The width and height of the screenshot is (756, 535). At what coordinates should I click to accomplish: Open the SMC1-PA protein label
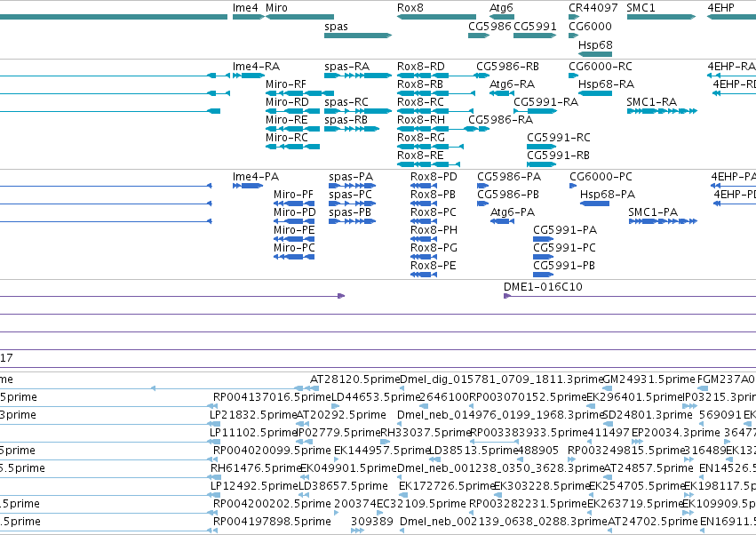click(x=653, y=212)
